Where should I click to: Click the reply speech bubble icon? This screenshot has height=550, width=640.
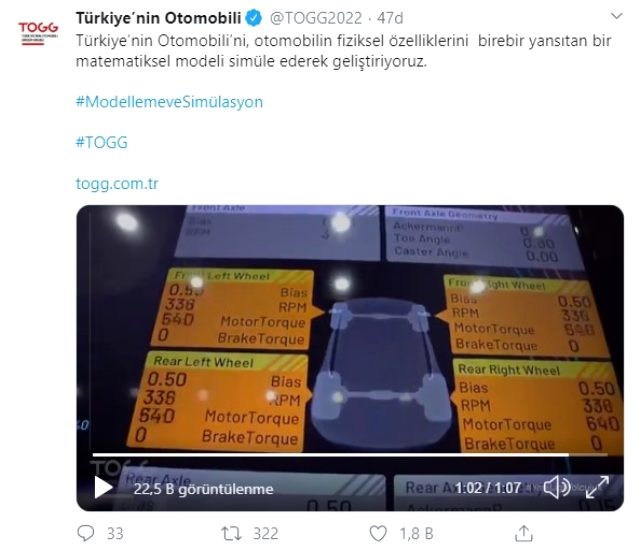pos(86,533)
